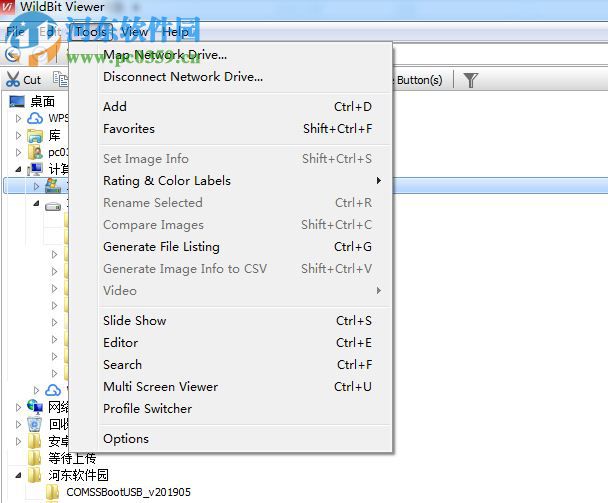608x503 pixels.
Task: Open the Tools menu
Action: pyautogui.click(x=91, y=32)
